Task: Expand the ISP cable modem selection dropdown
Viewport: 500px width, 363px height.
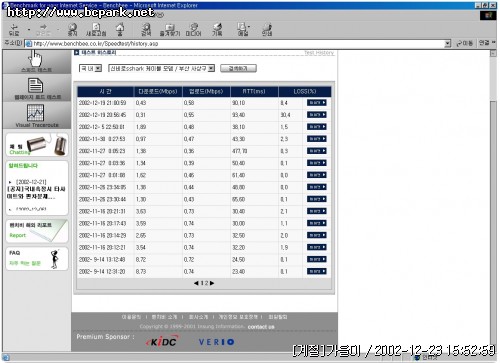Action: coord(211,68)
